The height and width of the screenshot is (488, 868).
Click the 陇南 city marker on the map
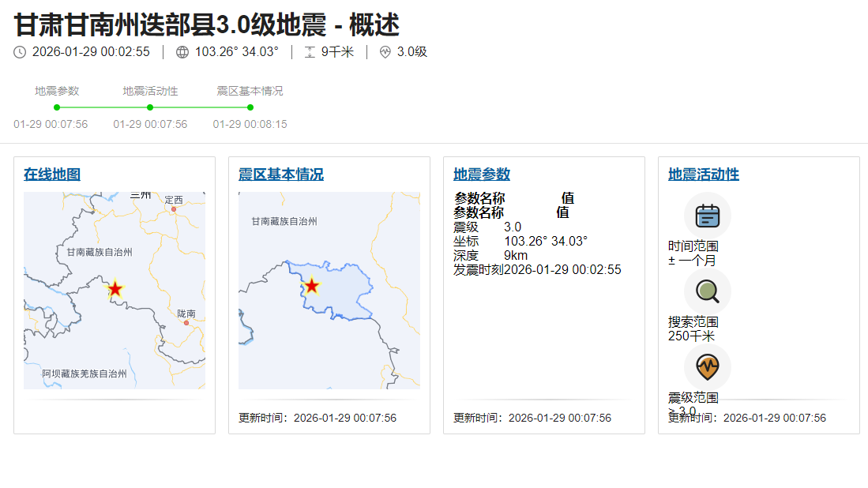tap(186, 322)
